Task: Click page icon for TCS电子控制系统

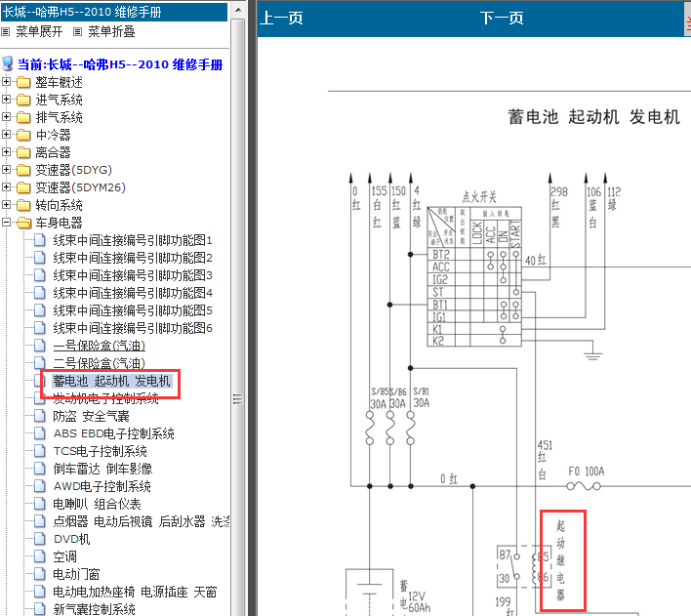Action: pos(40,451)
